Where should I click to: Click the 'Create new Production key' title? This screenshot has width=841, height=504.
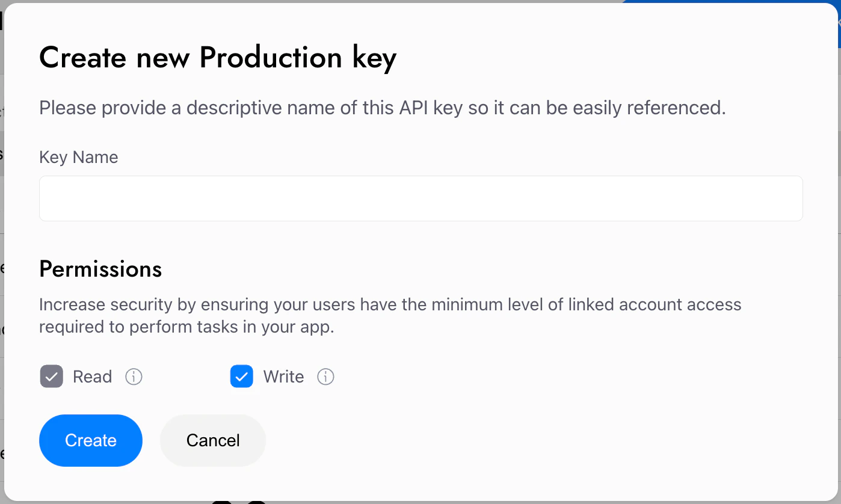(x=218, y=58)
